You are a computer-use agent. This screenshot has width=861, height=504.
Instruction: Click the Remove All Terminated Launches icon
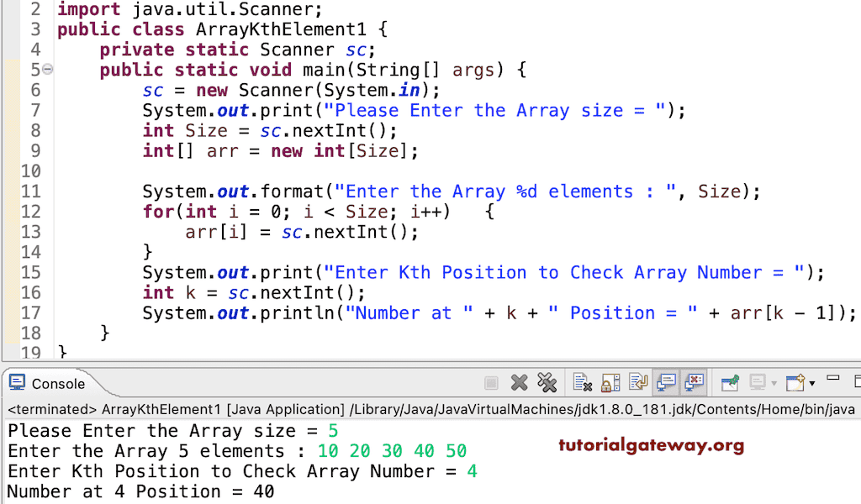tap(547, 382)
